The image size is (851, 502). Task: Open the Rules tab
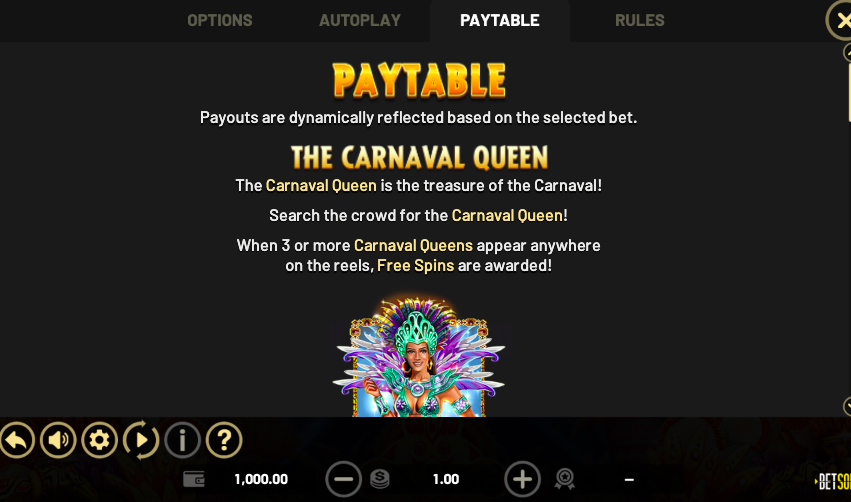pyautogui.click(x=639, y=21)
